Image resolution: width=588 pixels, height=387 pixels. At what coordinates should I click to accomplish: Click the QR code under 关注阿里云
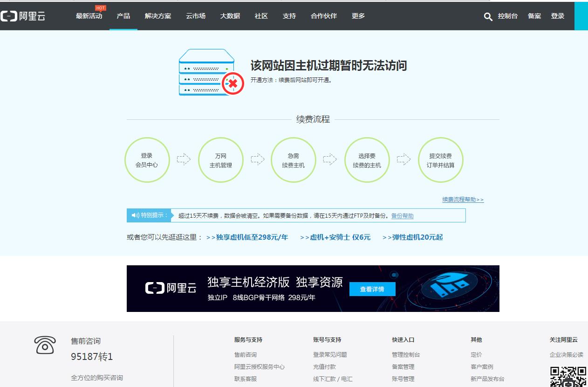point(568,377)
